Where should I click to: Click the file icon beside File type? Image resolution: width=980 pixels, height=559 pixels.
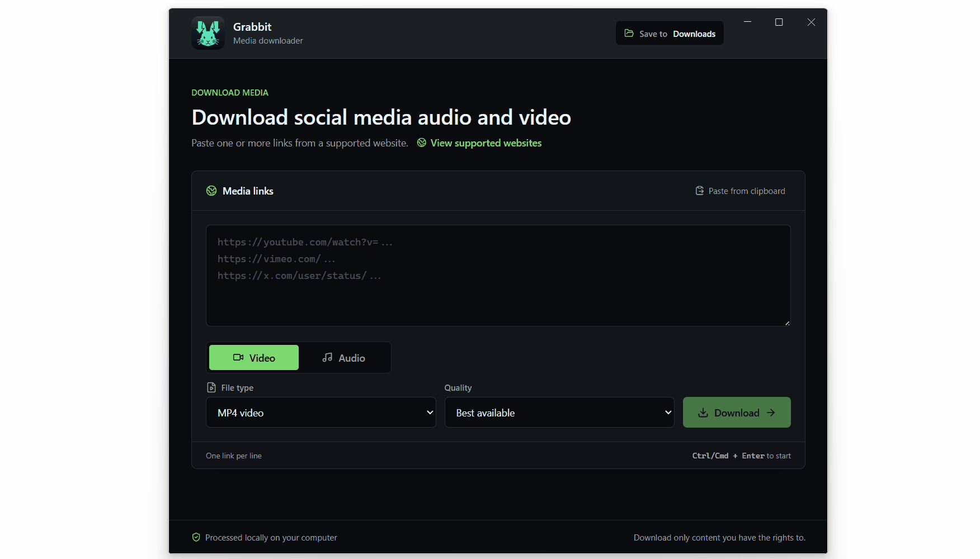pos(211,387)
